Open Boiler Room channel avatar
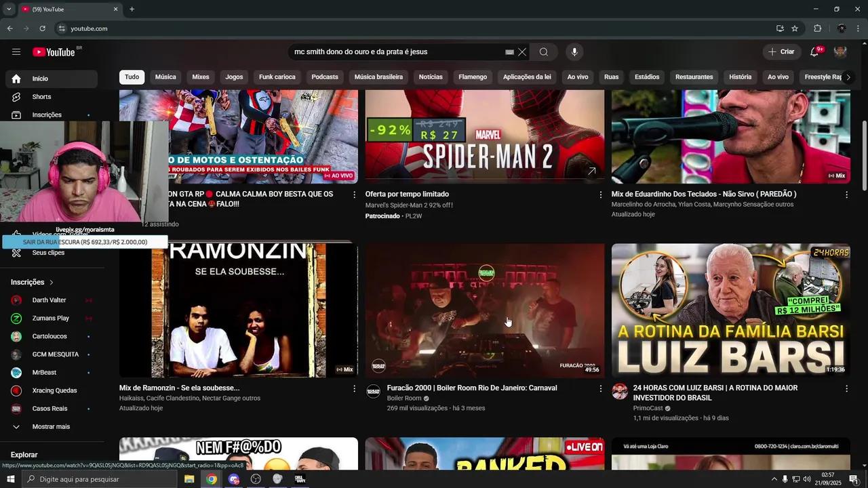 point(374,391)
